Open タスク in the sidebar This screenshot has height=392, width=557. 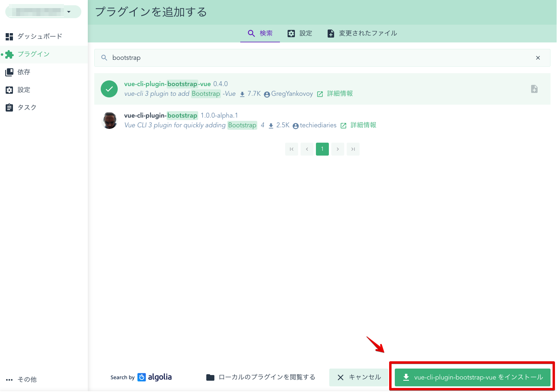click(x=44, y=107)
